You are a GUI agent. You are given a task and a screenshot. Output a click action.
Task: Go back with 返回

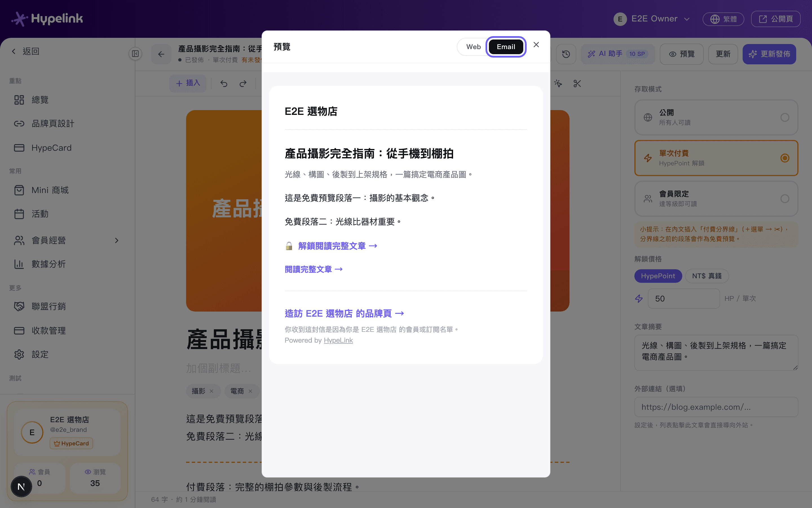[x=25, y=51]
